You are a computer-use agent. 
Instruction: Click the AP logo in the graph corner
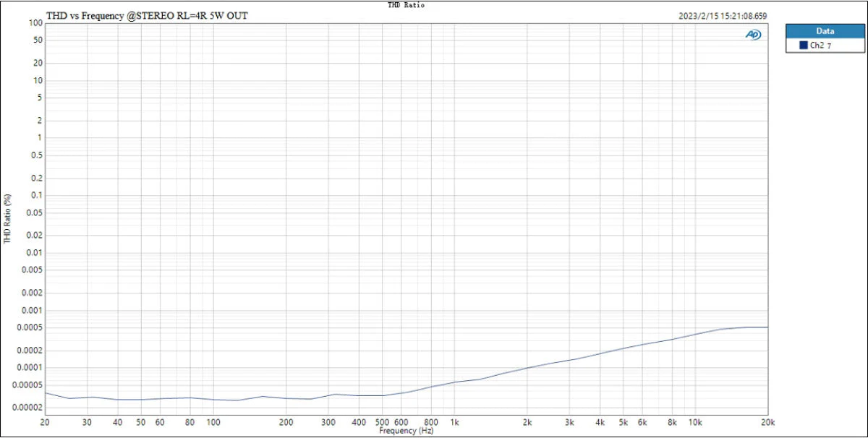click(x=753, y=35)
